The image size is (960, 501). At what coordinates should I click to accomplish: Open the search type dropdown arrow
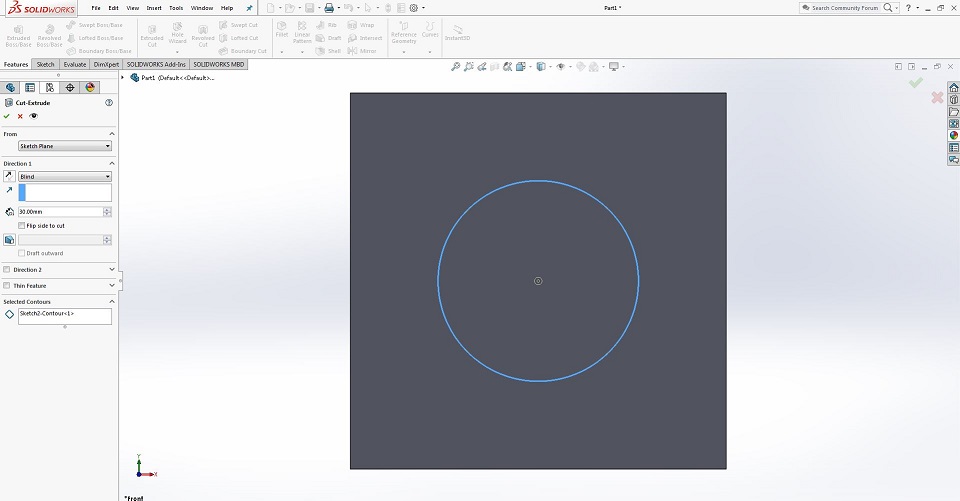897,8
